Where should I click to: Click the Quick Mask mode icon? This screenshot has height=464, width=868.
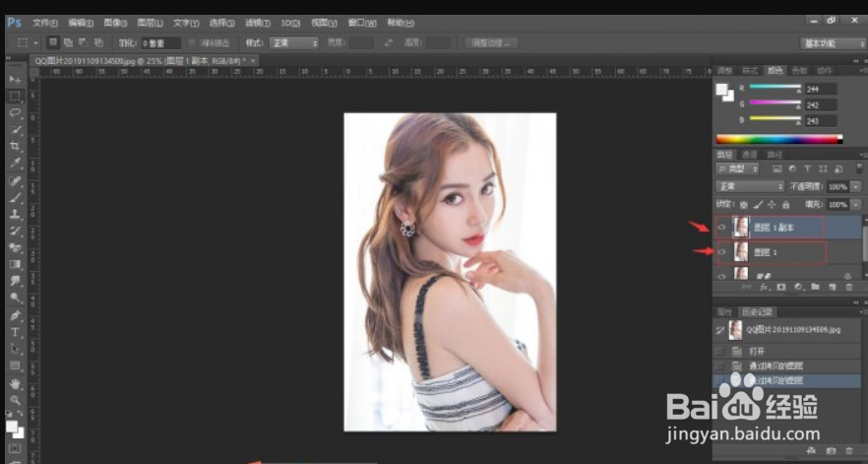pos(15,448)
